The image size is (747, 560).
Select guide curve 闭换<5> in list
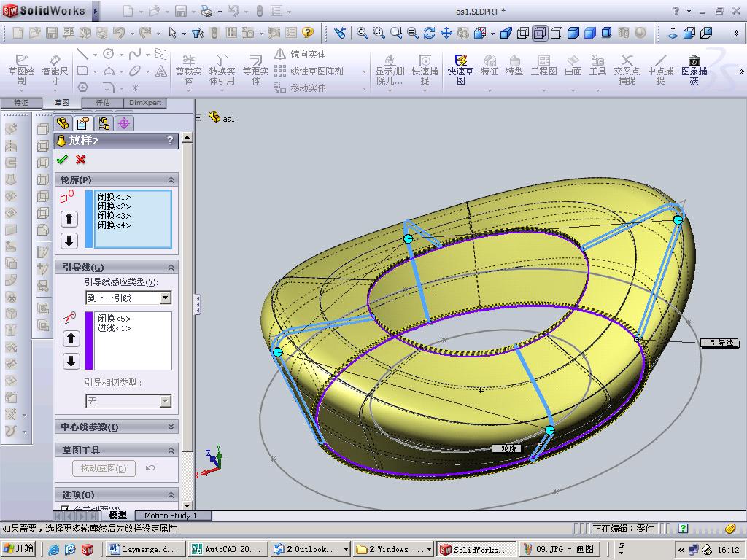(x=114, y=319)
